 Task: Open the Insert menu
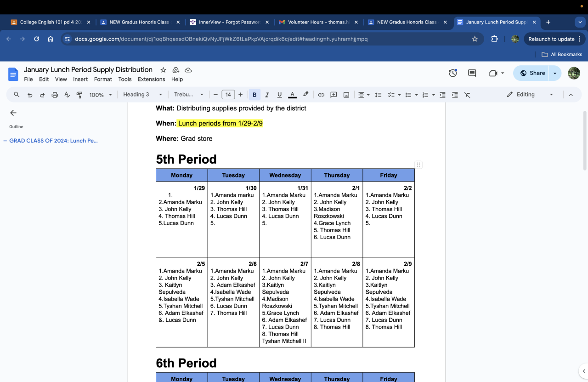pos(80,79)
